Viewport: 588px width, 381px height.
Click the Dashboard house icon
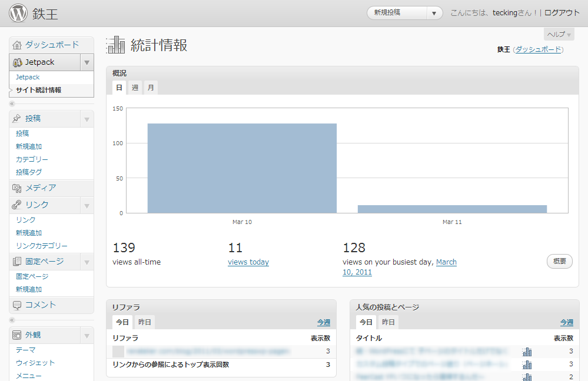click(17, 45)
